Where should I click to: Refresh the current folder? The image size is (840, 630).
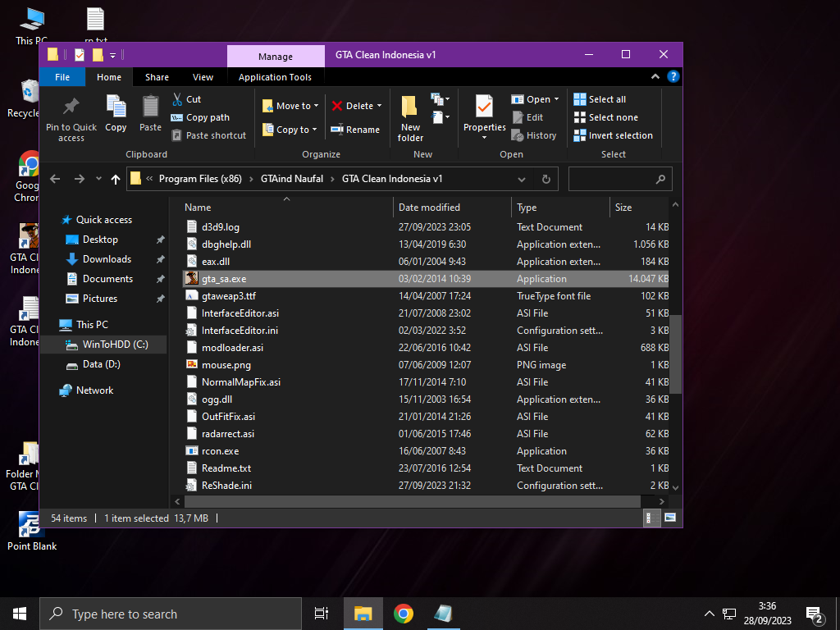pos(546,180)
